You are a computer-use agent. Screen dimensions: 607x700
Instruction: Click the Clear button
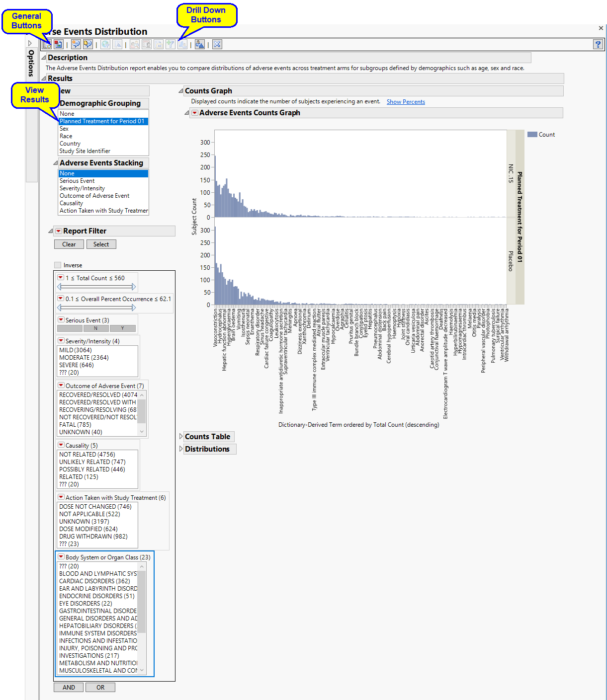69,244
